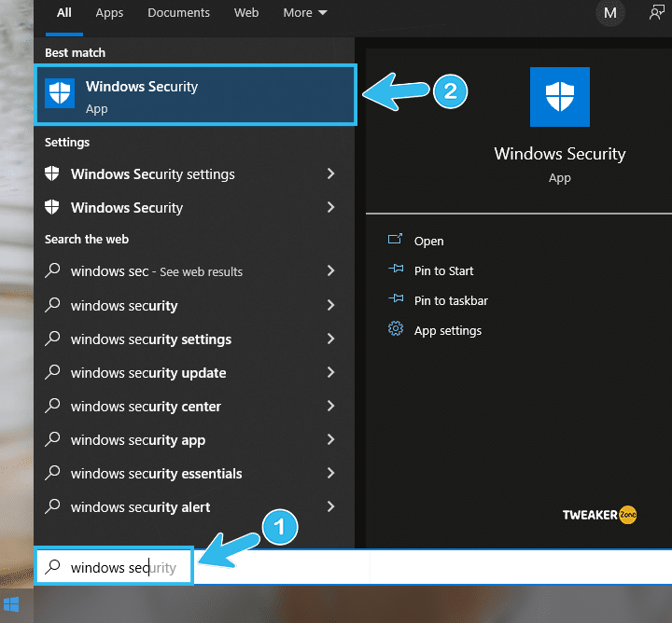Viewport: 672px width, 623px height.
Task: Click the Open icon in preview pane
Action: coord(395,239)
